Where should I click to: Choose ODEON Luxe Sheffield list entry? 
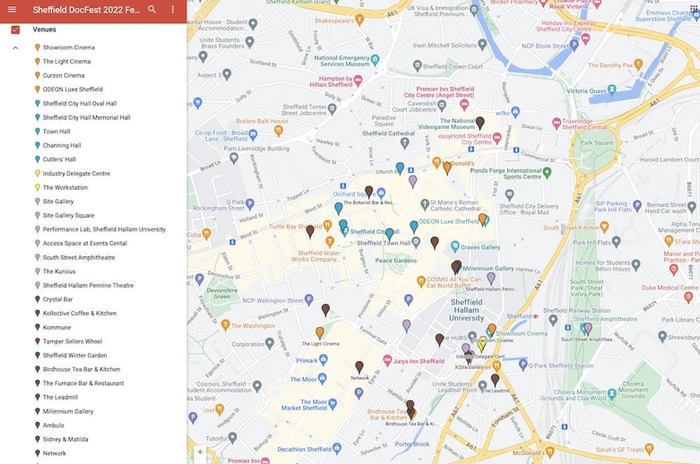click(73, 89)
